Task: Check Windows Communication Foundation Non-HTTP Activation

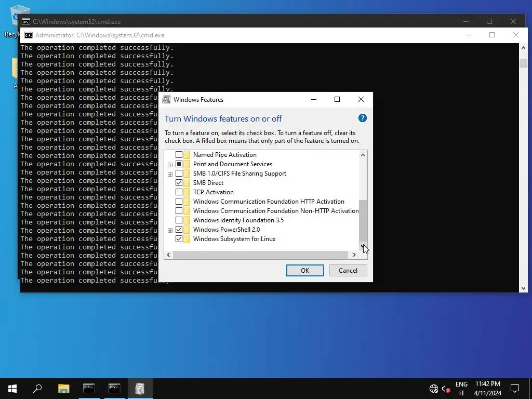Action: (179, 211)
